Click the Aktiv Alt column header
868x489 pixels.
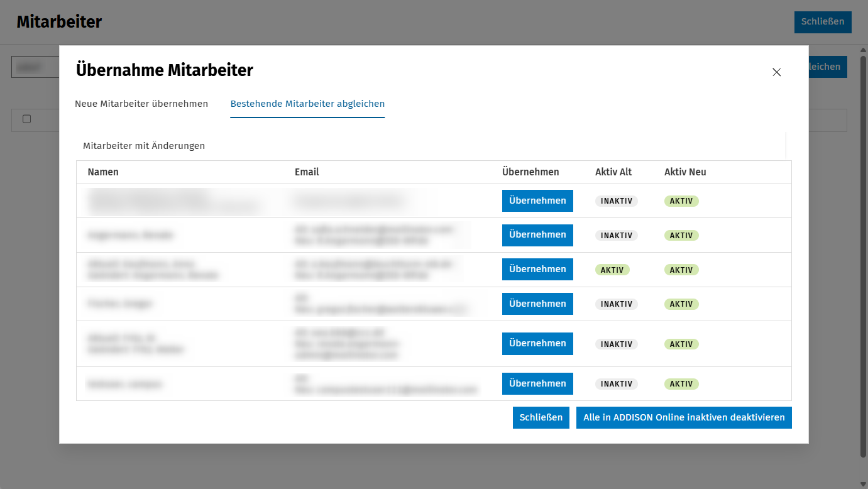pyautogui.click(x=613, y=172)
